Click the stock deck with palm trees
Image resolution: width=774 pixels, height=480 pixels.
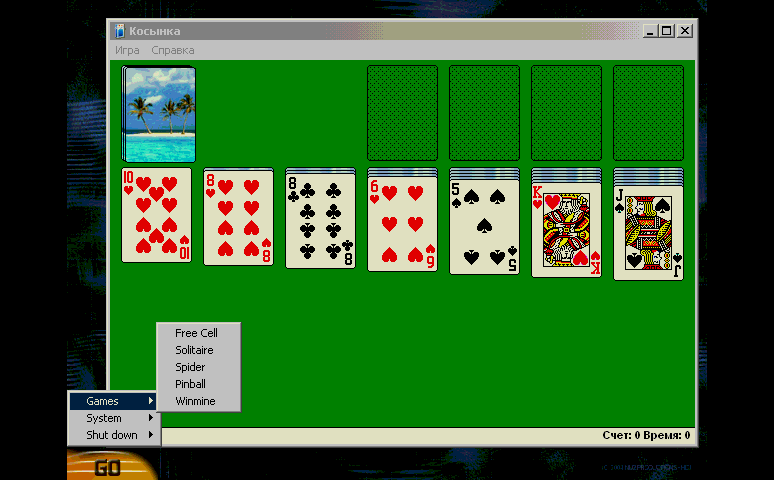point(159,113)
